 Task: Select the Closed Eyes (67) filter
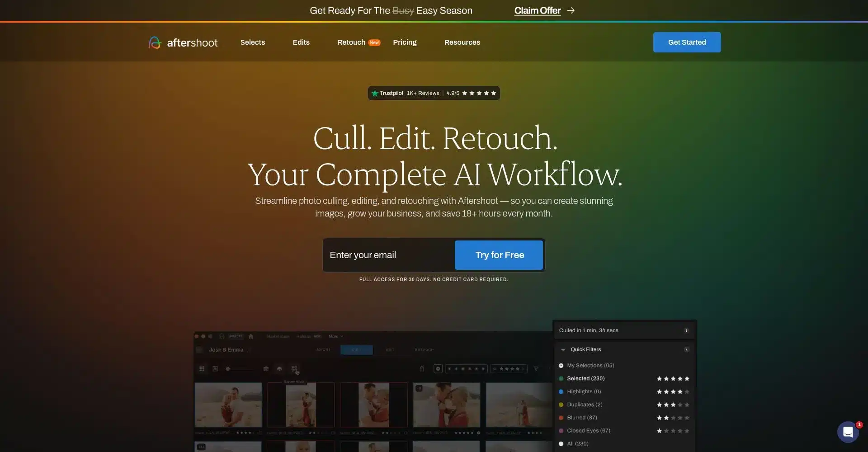584,431
